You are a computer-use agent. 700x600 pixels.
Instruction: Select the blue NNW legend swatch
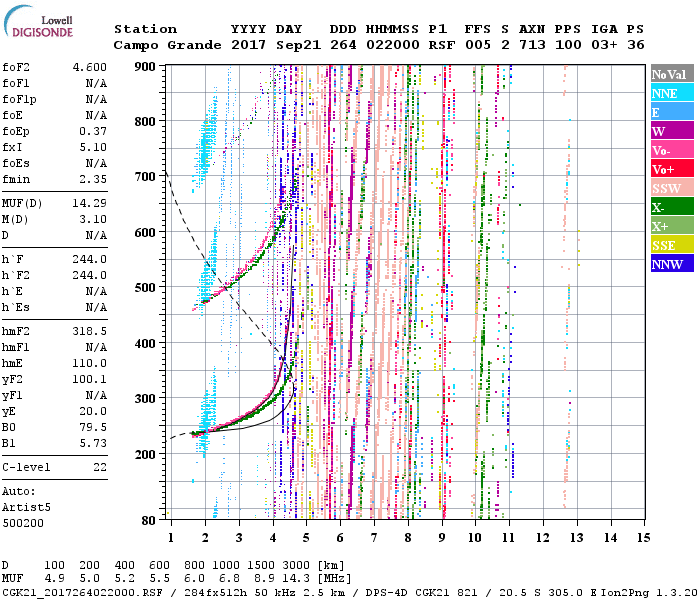click(670, 264)
